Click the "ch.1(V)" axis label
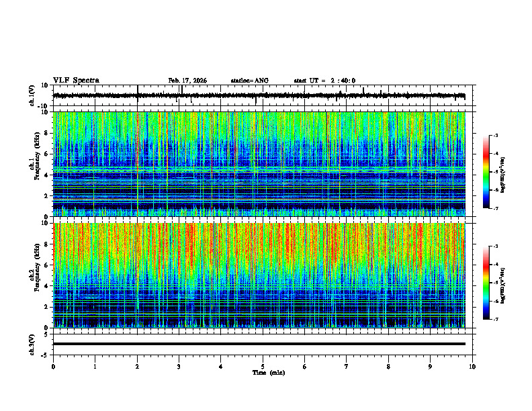Image resolution: width=532 pixels, height=411 pixels. [32, 95]
